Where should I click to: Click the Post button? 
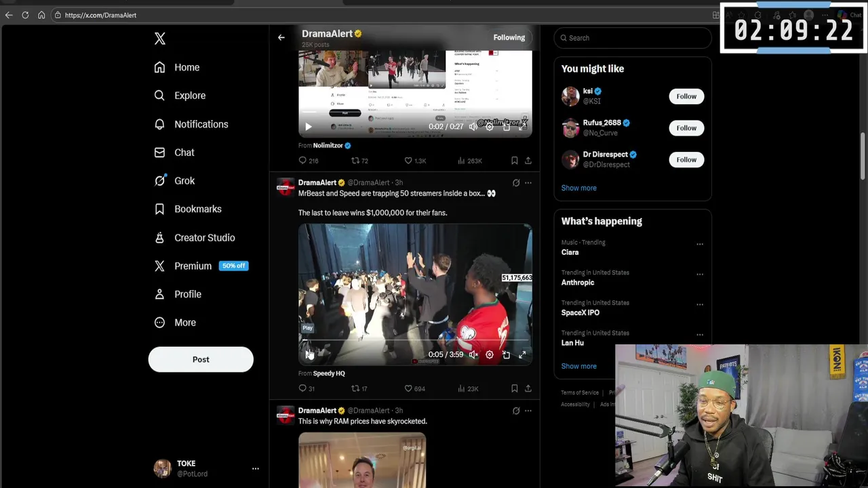(x=201, y=359)
